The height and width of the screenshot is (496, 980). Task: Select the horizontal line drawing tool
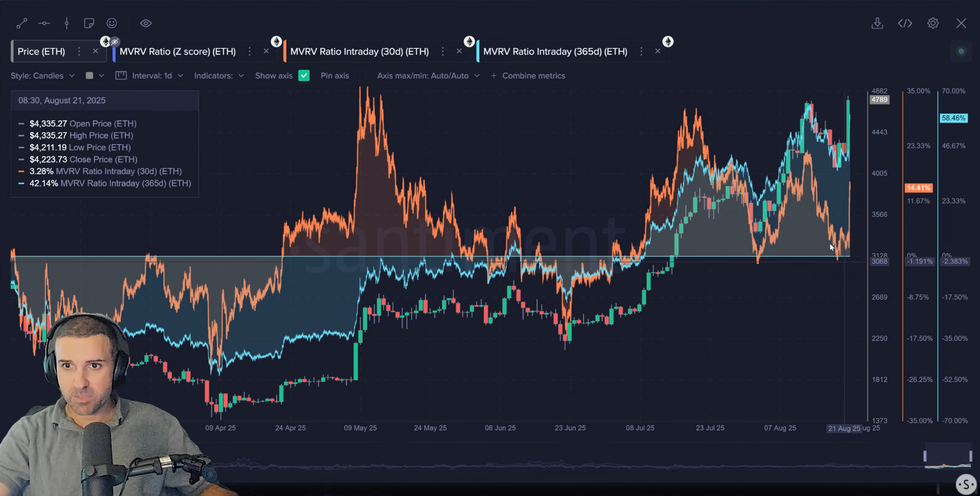44,23
